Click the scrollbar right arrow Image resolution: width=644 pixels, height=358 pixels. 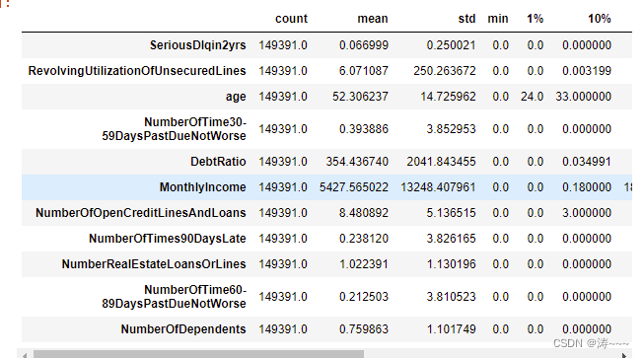point(624,355)
